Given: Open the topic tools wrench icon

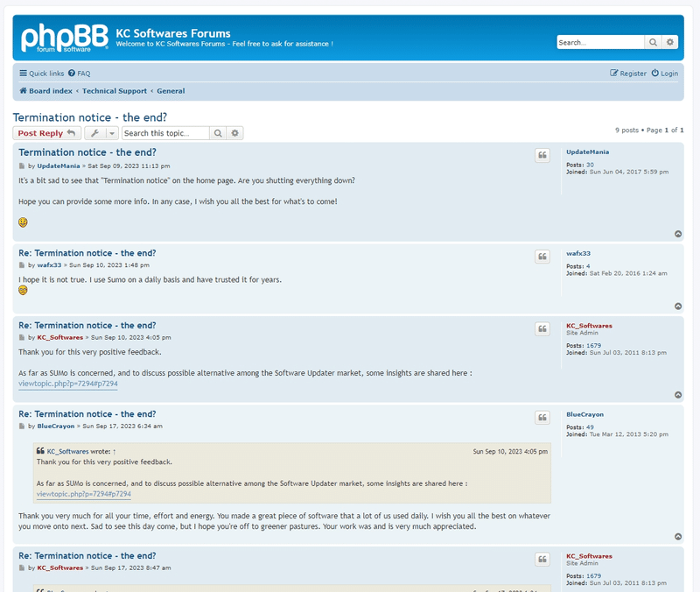Looking at the screenshot, I should coord(94,133).
